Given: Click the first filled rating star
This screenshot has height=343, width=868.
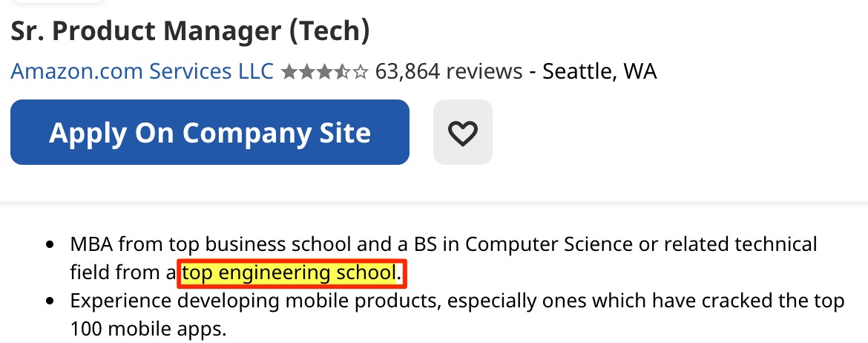Looking at the screenshot, I should coord(289,72).
